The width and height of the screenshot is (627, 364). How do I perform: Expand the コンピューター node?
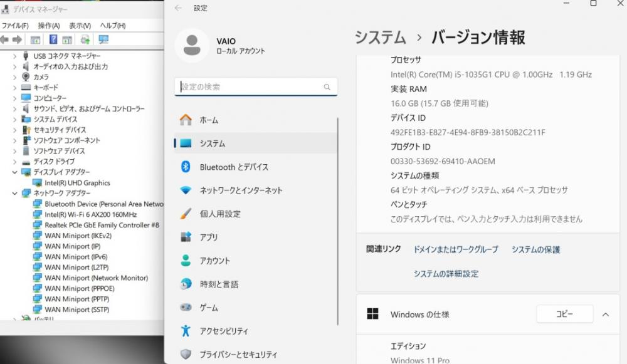tap(15, 98)
